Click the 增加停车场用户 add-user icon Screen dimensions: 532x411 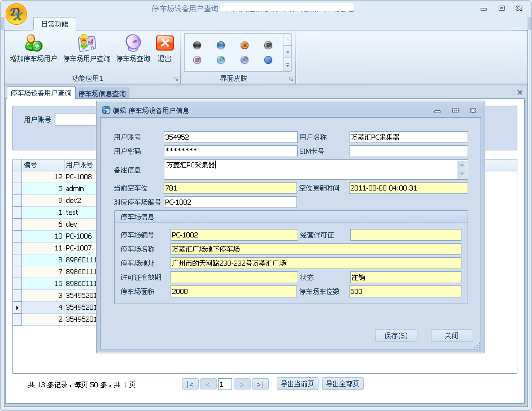[33, 43]
